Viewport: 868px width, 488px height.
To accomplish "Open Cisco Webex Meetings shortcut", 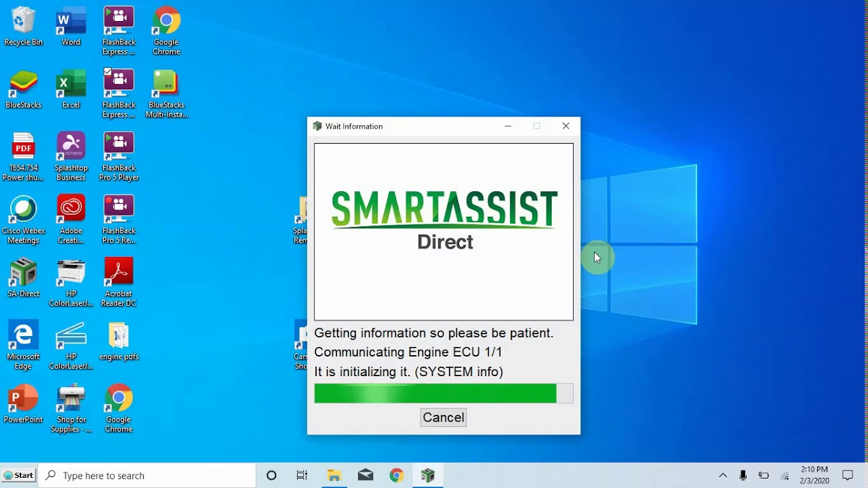I will [23, 220].
